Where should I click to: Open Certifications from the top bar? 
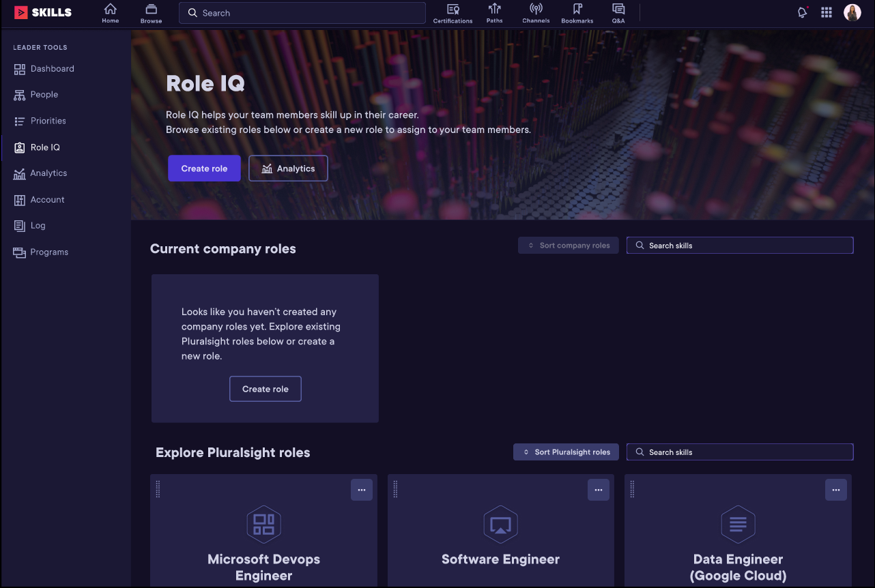point(453,13)
